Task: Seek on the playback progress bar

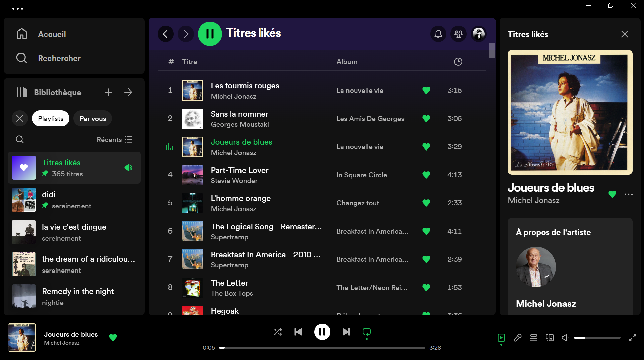Action: tap(322, 348)
